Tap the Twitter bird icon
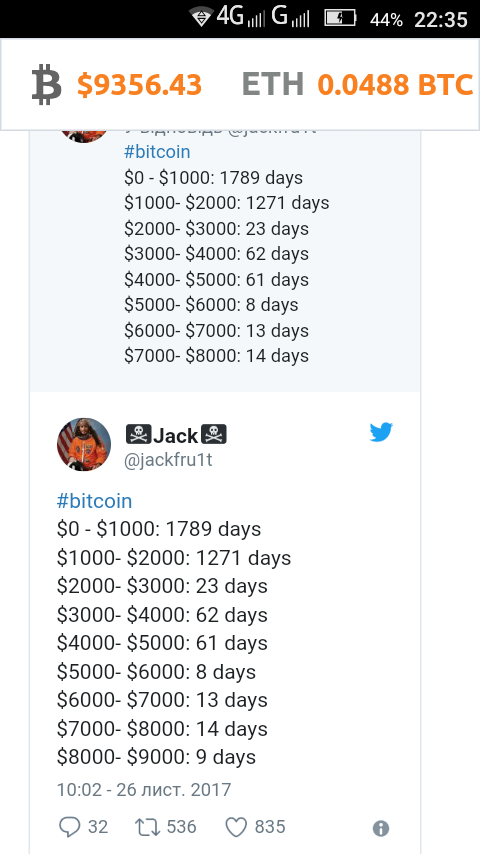 coord(381,432)
